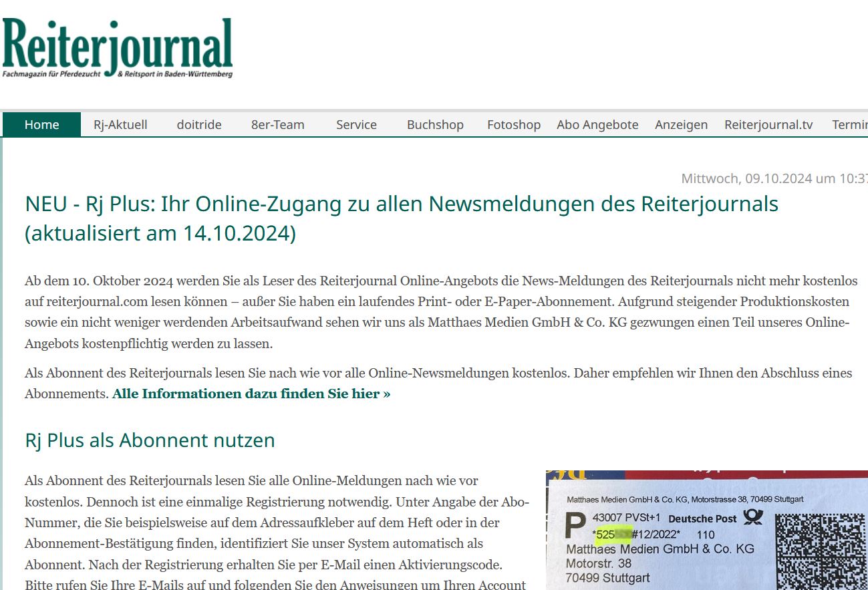This screenshot has width=868, height=590.
Task: Navigate to Buchshop
Action: (x=435, y=125)
